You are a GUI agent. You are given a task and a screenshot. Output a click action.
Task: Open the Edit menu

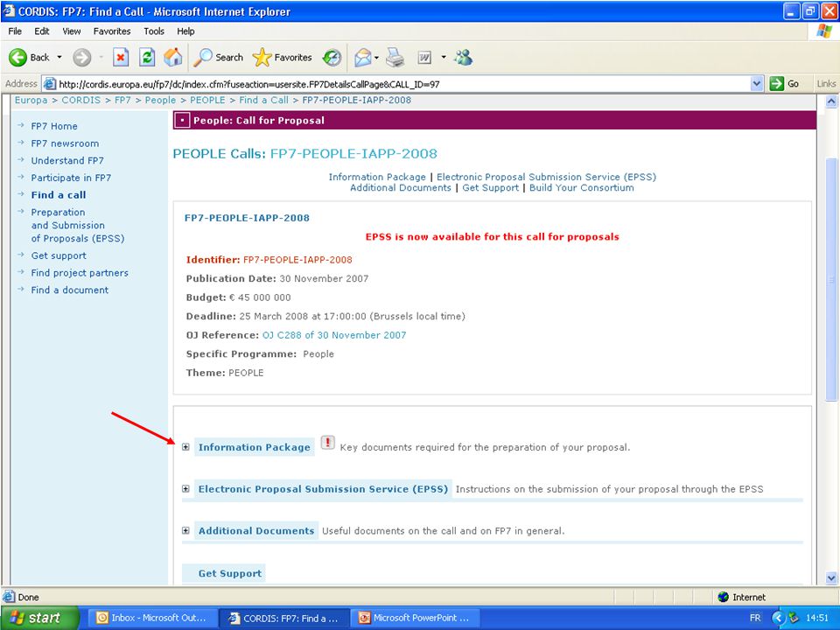[42, 31]
